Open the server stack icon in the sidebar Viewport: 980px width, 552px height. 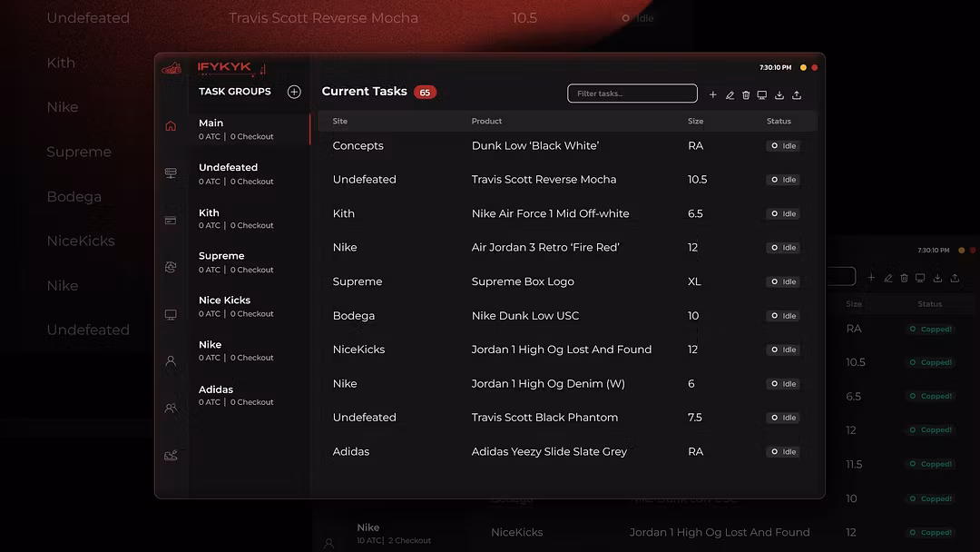click(171, 173)
